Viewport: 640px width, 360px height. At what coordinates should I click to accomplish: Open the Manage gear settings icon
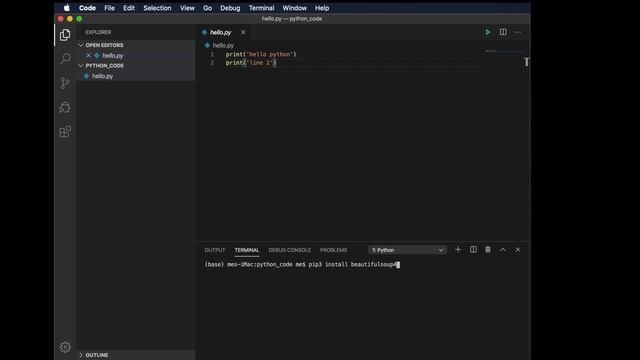pos(65,347)
